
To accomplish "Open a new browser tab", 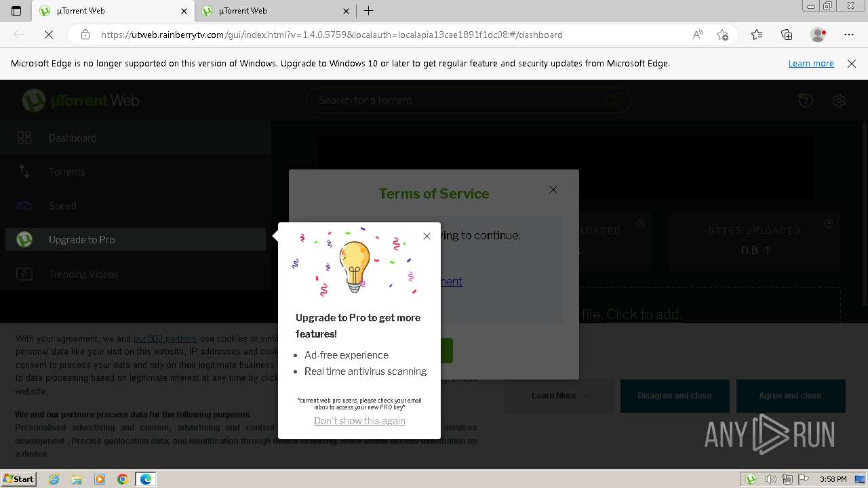I will 368,11.
